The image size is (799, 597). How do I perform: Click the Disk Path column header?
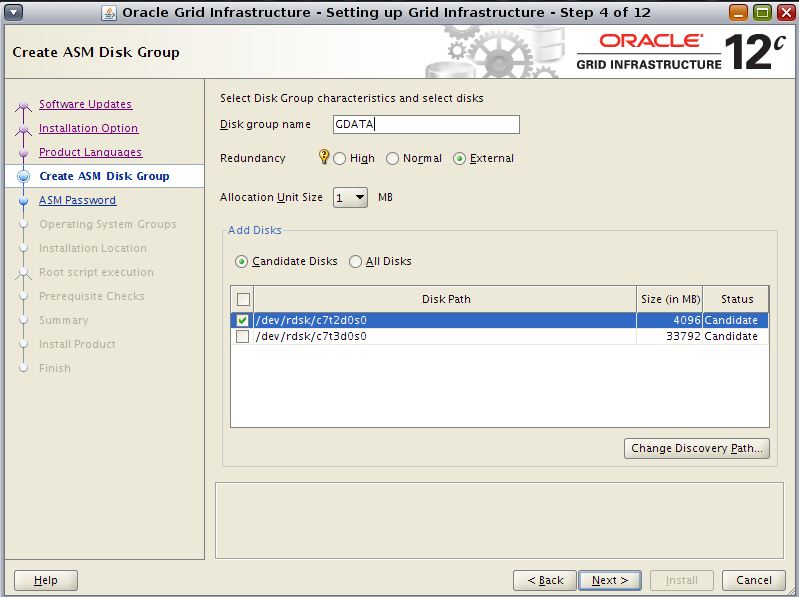pyautogui.click(x=445, y=299)
